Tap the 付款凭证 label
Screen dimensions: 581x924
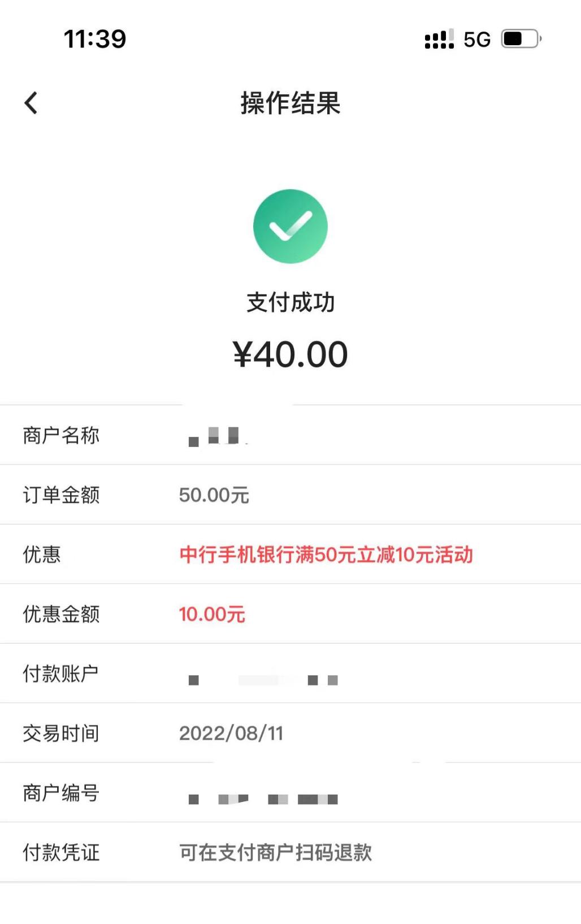(x=61, y=852)
